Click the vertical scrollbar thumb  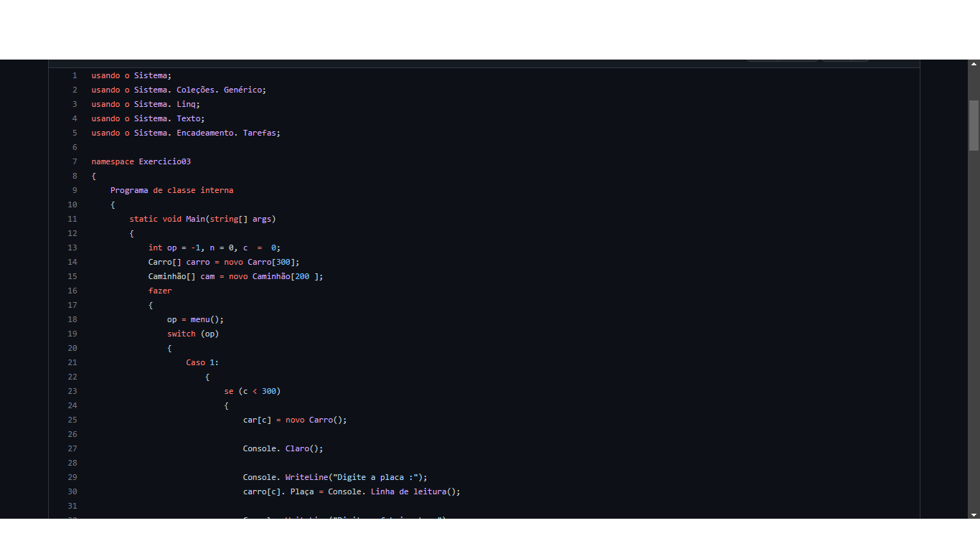tap(974, 125)
